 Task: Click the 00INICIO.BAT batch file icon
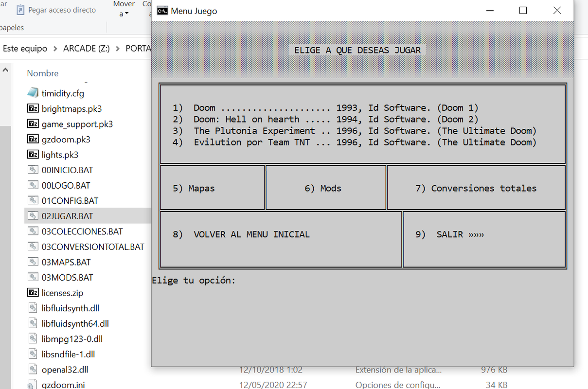33,170
